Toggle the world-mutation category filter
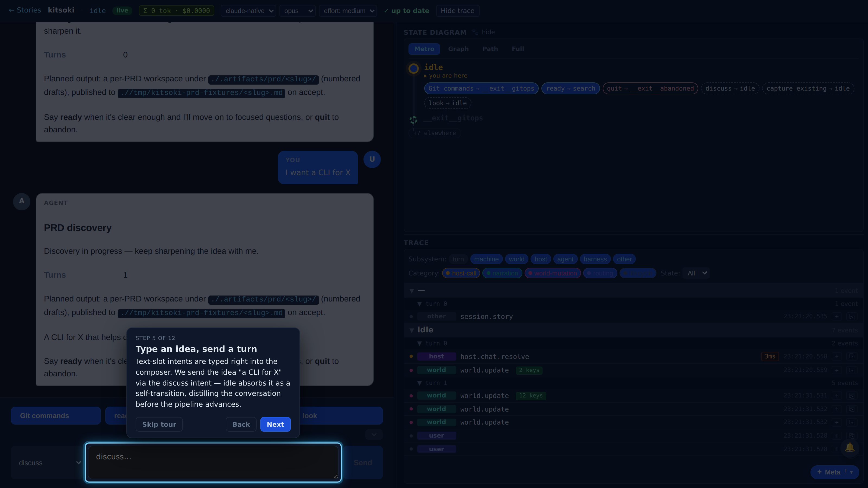 click(x=553, y=273)
